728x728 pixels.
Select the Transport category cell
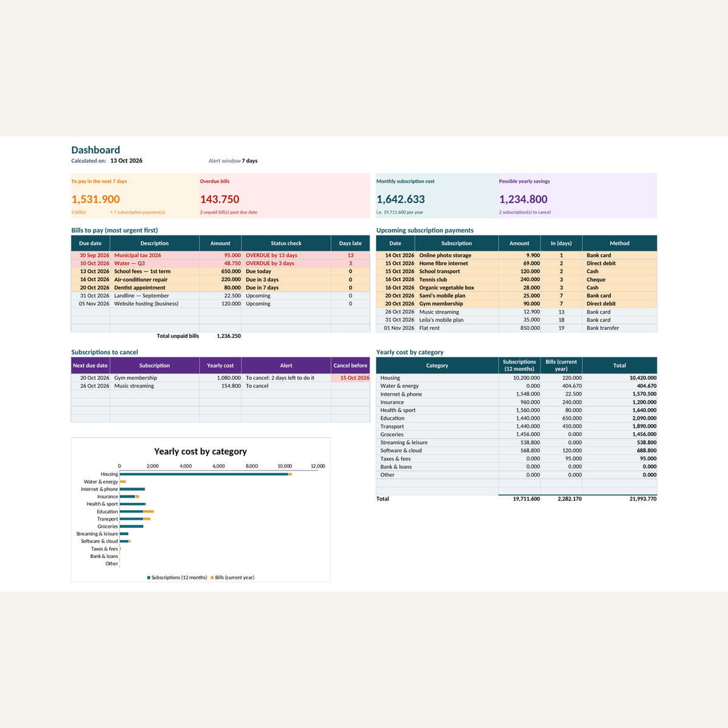pyautogui.click(x=437, y=426)
